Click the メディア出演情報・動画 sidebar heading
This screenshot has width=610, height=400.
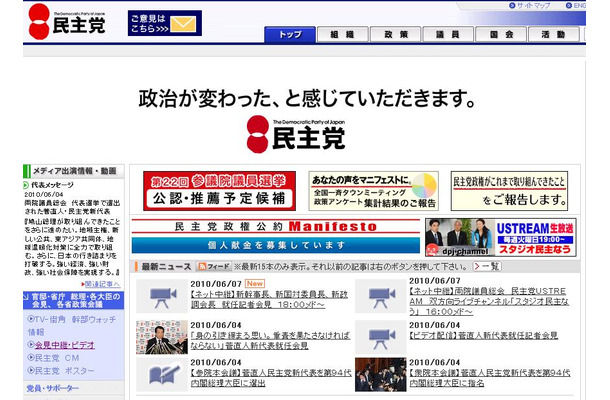click(74, 171)
